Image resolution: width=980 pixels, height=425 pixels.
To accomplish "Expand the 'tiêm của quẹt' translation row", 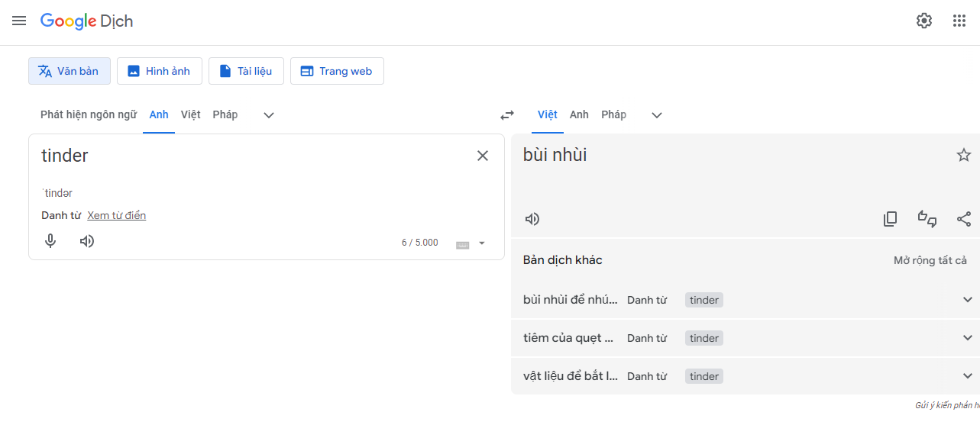I will pyautogui.click(x=968, y=338).
